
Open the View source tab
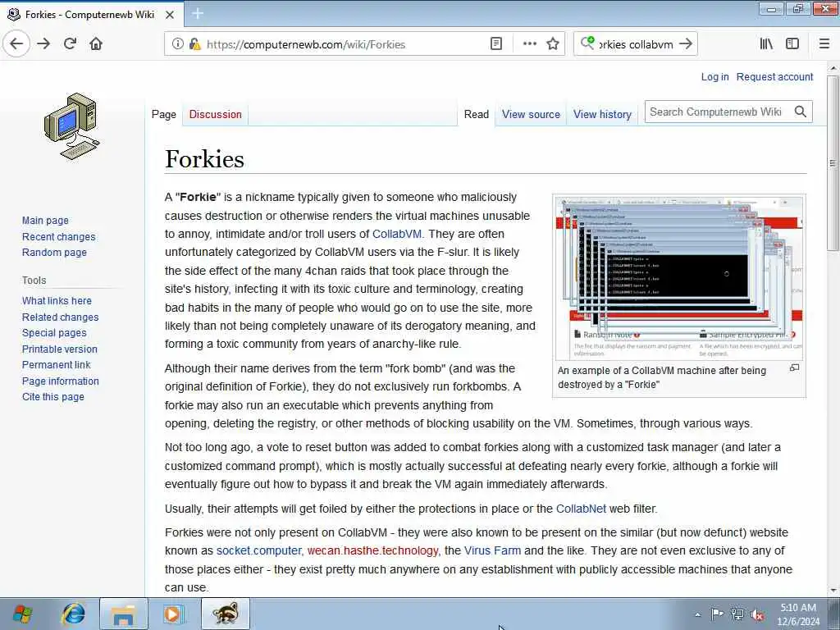(x=531, y=114)
